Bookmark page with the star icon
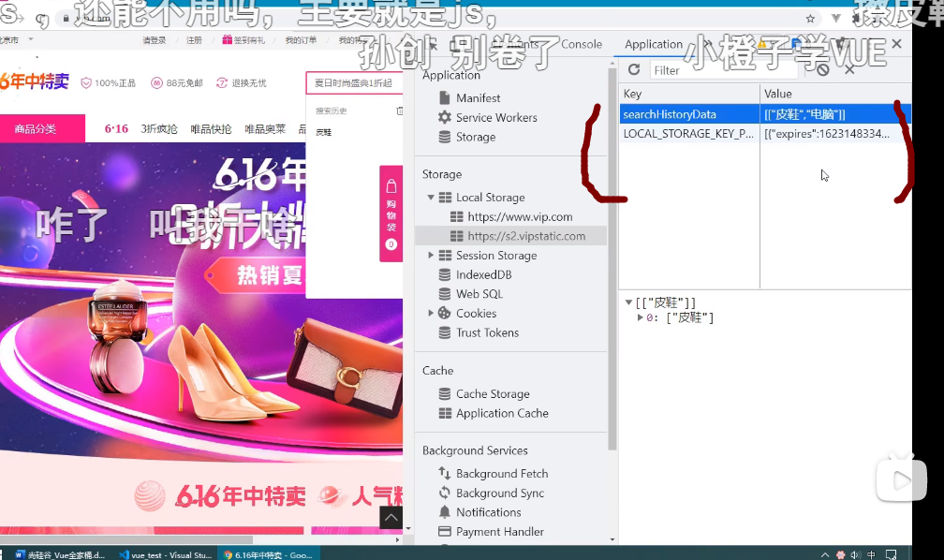This screenshot has width=944, height=560. pyautogui.click(x=810, y=19)
